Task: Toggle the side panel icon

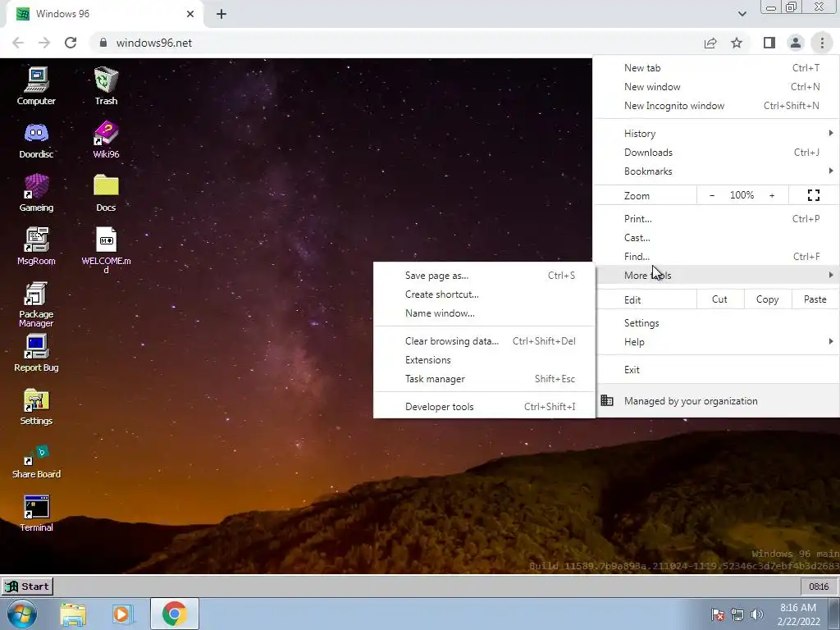Action: (x=769, y=43)
